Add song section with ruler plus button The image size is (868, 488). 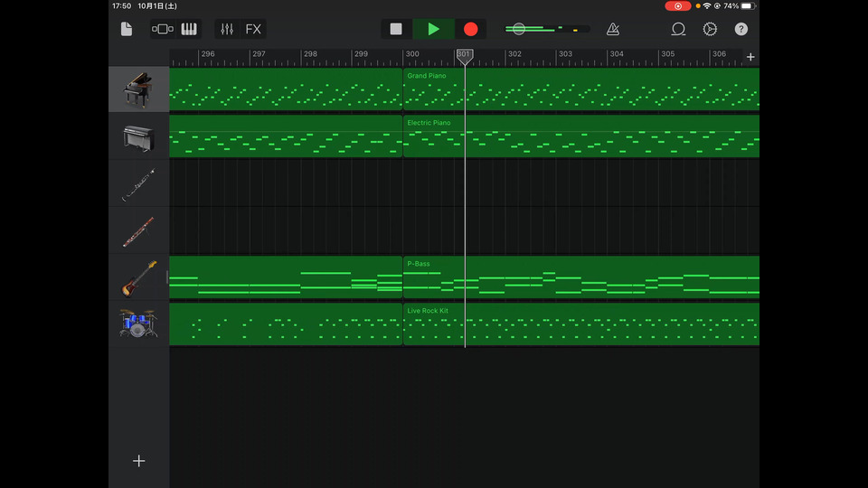click(x=750, y=56)
